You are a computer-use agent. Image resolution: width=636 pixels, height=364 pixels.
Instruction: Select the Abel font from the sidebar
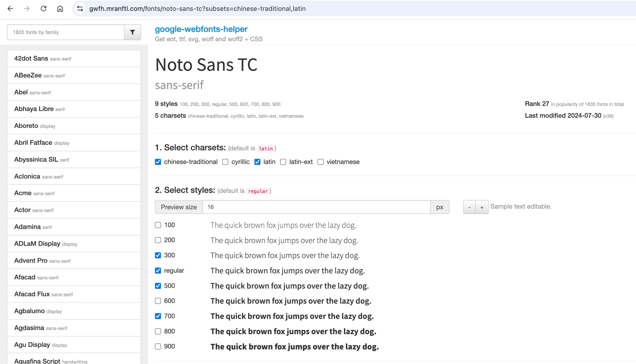21,92
